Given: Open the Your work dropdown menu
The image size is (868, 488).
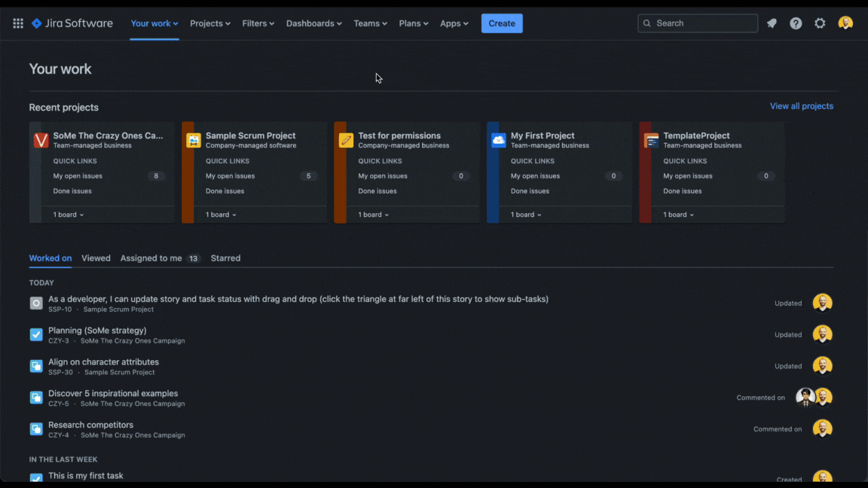Looking at the screenshot, I should pyautogui.click(x=154, y=23).
